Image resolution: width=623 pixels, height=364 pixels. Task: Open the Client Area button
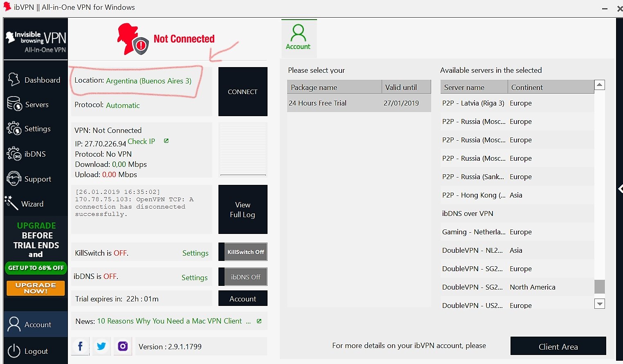point(558,346)
